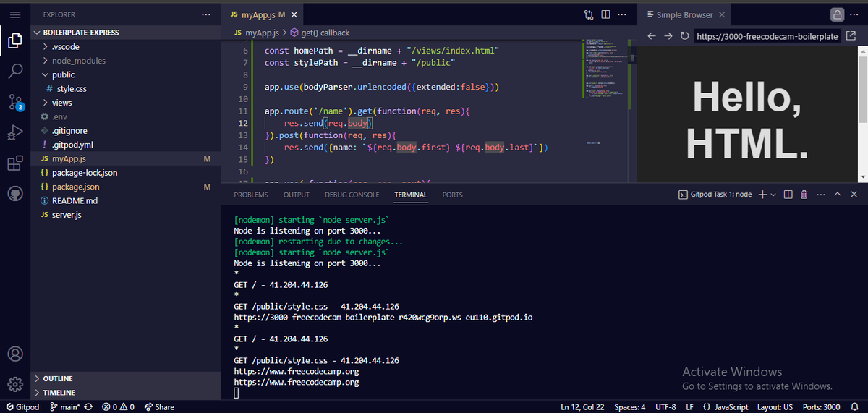Open the terminal launch profile dropdown
This screenshot has width=868, height=413.
(x=773, y=195)
